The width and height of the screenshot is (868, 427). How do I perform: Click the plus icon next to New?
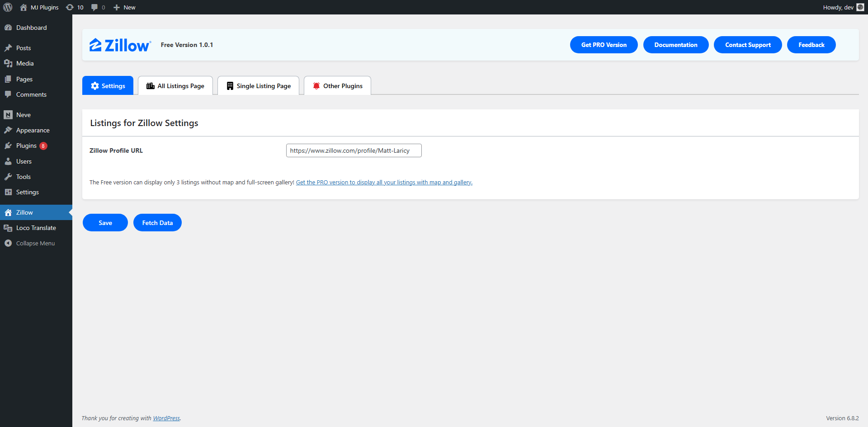(117, 7)
